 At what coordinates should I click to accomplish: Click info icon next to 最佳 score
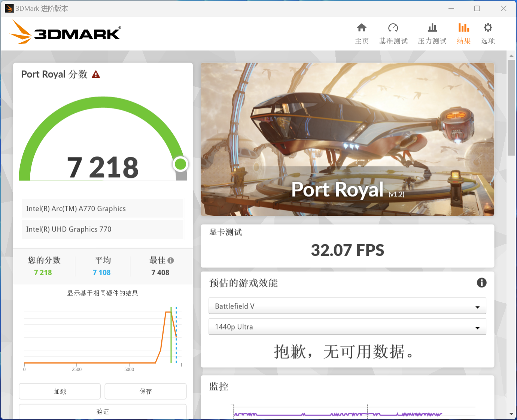click(x=171, y=260)
